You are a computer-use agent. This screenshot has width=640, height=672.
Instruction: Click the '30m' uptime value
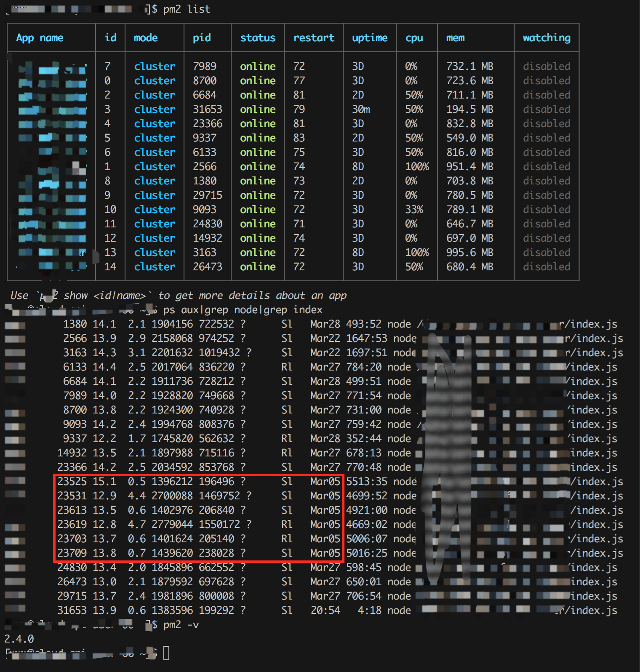(361, 109)
